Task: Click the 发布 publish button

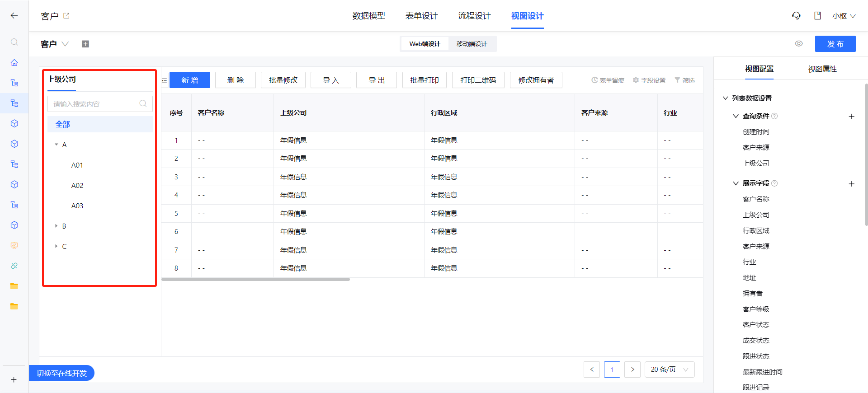Action: pyautogui.click(x=835, y=44)
